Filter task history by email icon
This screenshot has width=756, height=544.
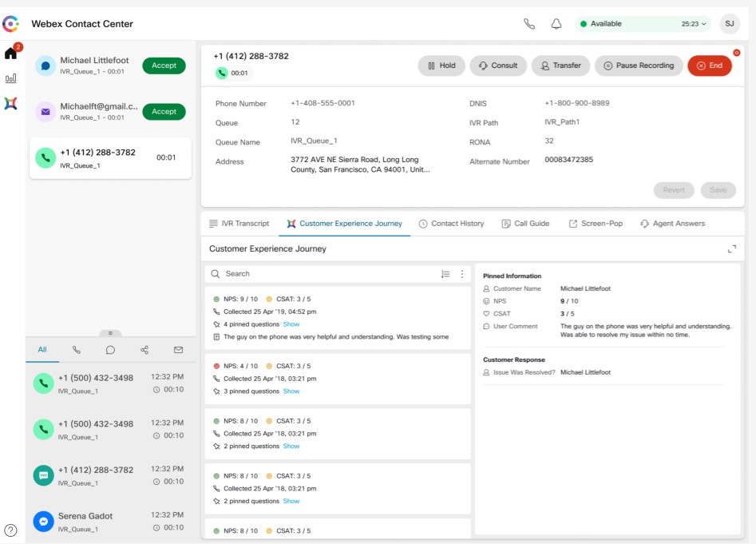click(x=178, y=350)
